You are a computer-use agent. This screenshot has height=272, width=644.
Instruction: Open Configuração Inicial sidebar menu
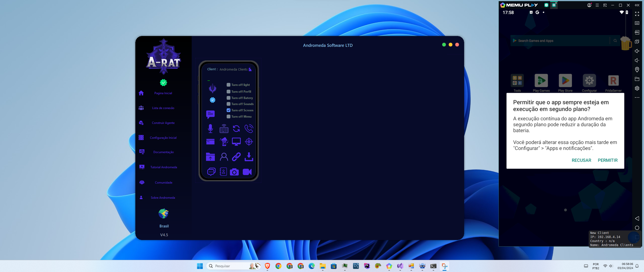[163, 137]
